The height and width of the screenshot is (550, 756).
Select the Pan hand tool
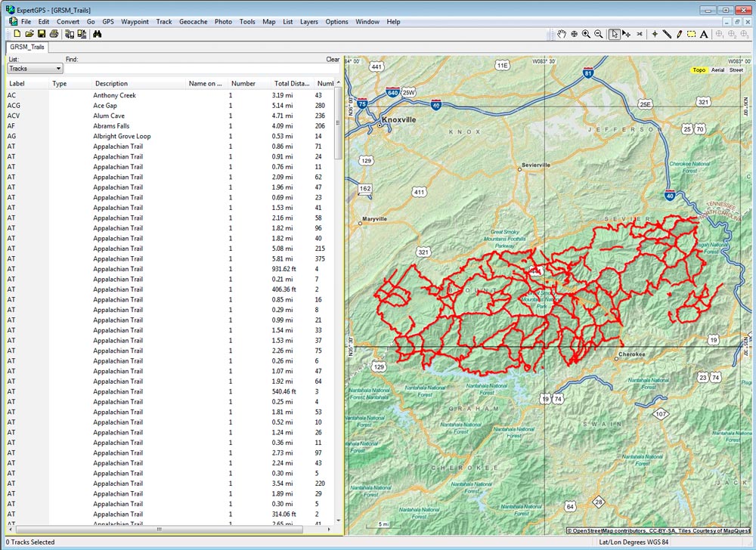click(x=561, y=34)
